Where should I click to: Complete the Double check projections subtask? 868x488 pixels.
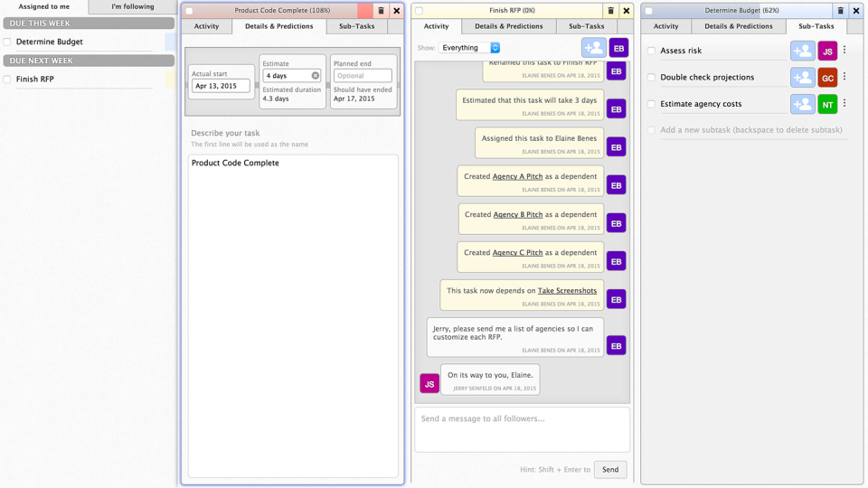coord(652,77)
